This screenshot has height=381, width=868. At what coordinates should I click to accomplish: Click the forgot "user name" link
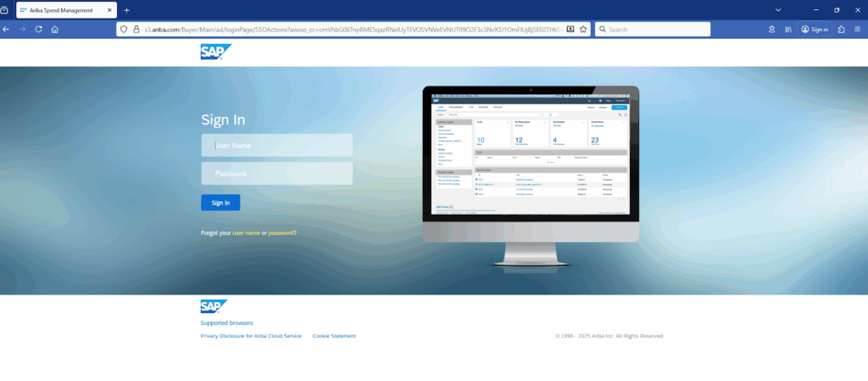(x=246, y=233)
